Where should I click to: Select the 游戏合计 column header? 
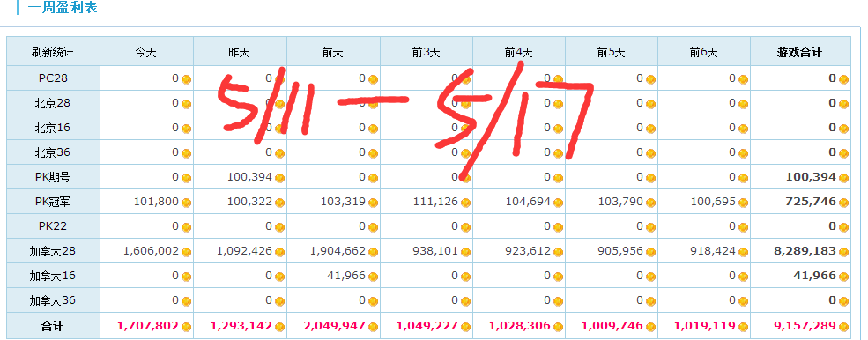pos(799,53)
